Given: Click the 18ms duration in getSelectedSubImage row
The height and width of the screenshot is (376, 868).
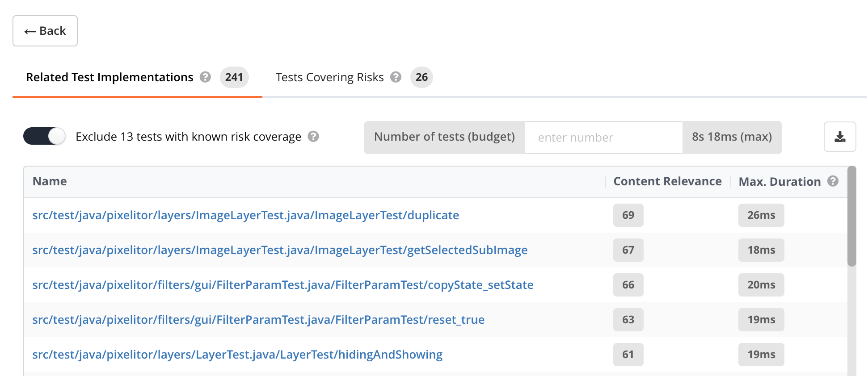Looking at the screenshot, I should pos(761,250).
